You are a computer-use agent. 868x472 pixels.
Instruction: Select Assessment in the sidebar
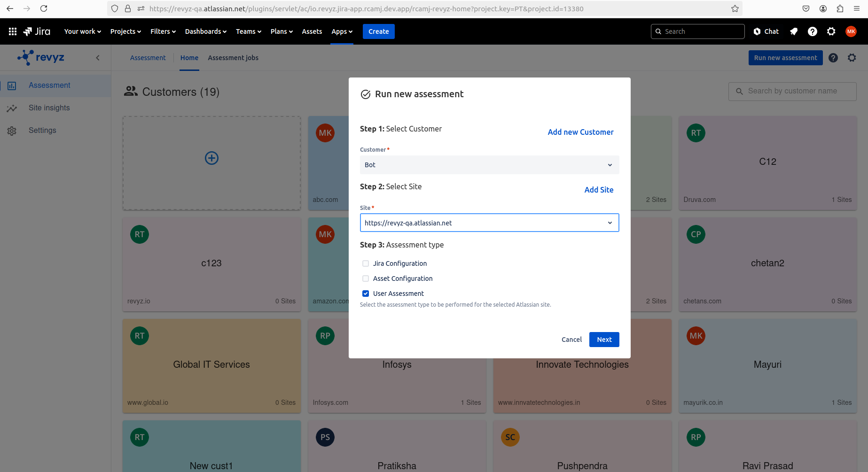click(55, 85)
